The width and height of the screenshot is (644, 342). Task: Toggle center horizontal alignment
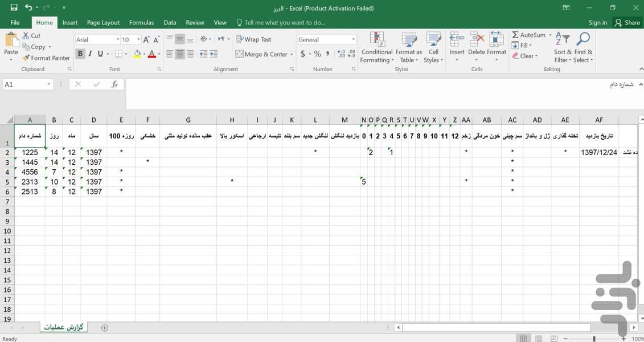tap(179, 54)
